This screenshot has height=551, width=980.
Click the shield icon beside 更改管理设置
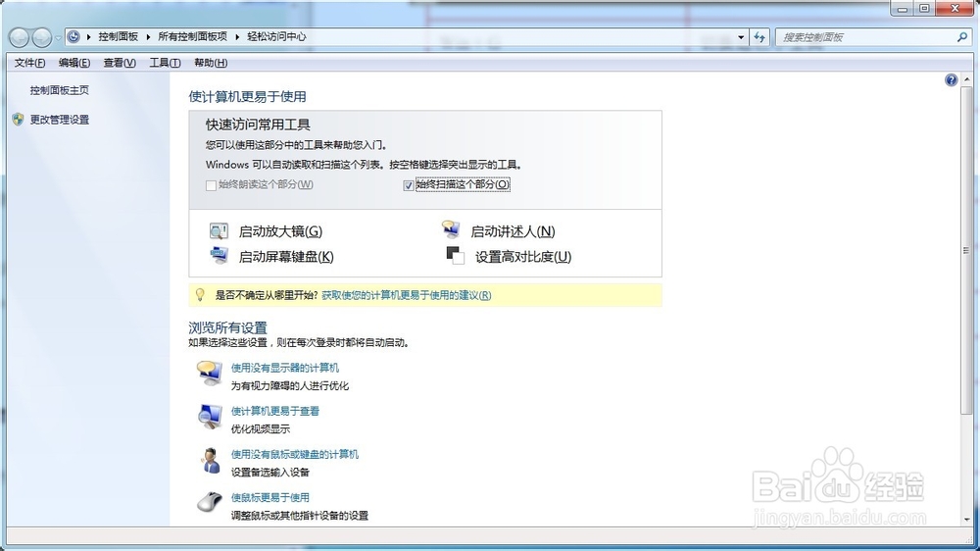click(x=18, y=120)
